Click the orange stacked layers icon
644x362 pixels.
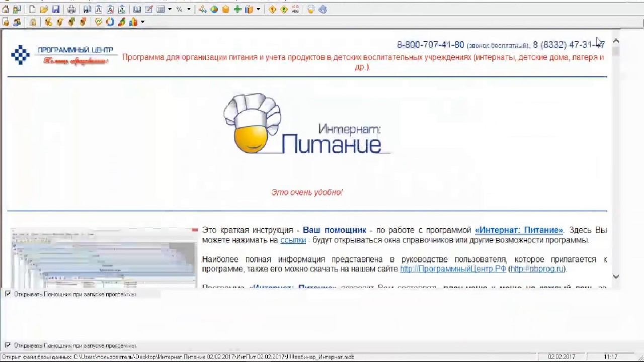click(x=225, y=10)
